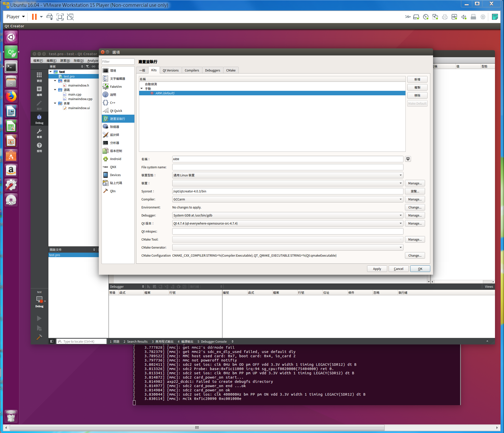Click the FakeVim options category icon
Viewport: 504px width, 433px height.
(106, 87)
